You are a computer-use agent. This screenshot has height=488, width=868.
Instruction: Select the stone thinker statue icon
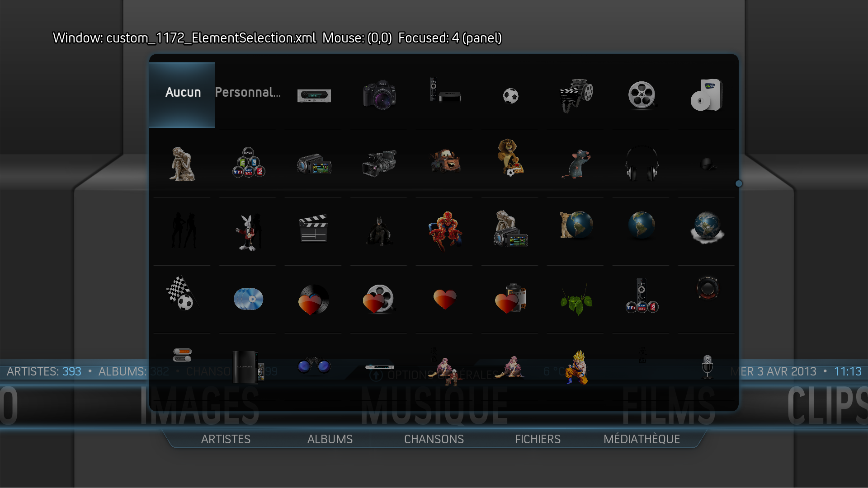coord(182,164)
